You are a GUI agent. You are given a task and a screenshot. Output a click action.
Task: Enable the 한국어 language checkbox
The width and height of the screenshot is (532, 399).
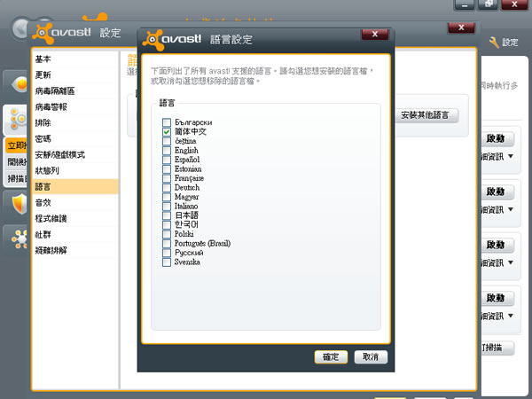pyautogui.click(x=167, y=225)
